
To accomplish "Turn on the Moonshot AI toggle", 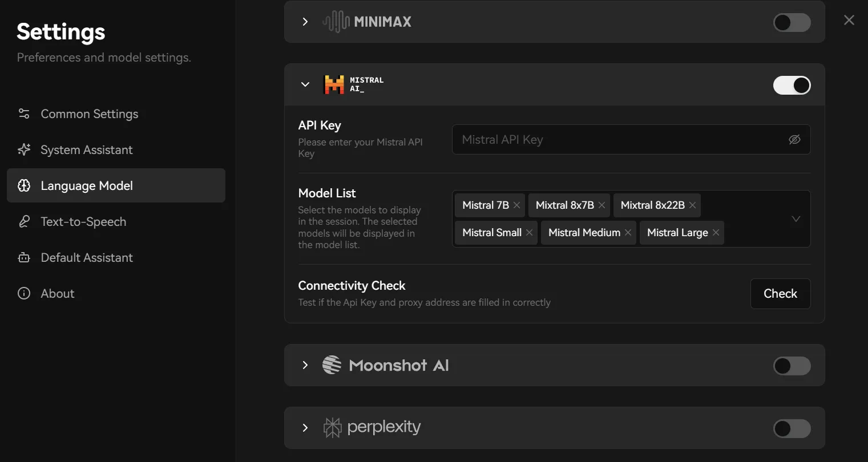I will (792, 366).
